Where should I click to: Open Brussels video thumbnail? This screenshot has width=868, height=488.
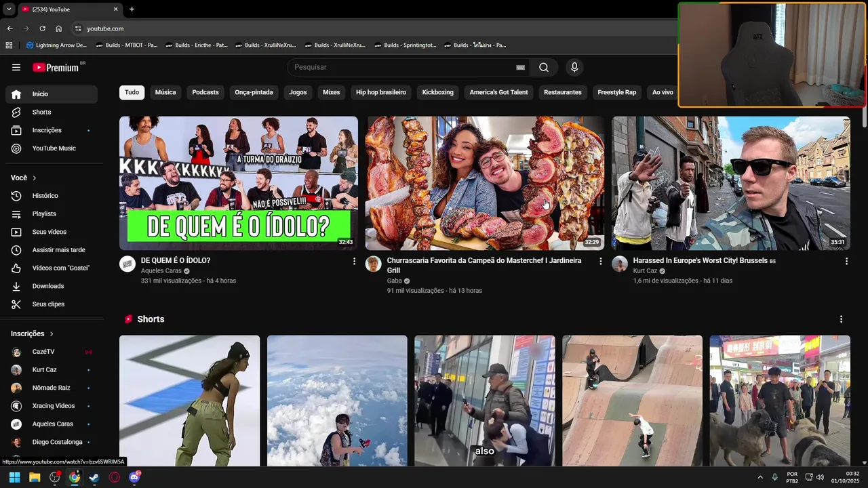coord(731,183)
